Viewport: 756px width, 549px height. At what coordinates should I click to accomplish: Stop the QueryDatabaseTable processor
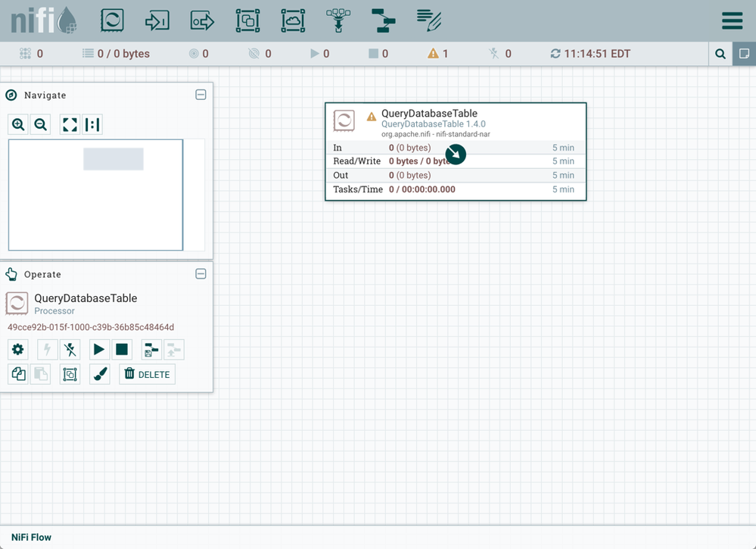[121, 350]
